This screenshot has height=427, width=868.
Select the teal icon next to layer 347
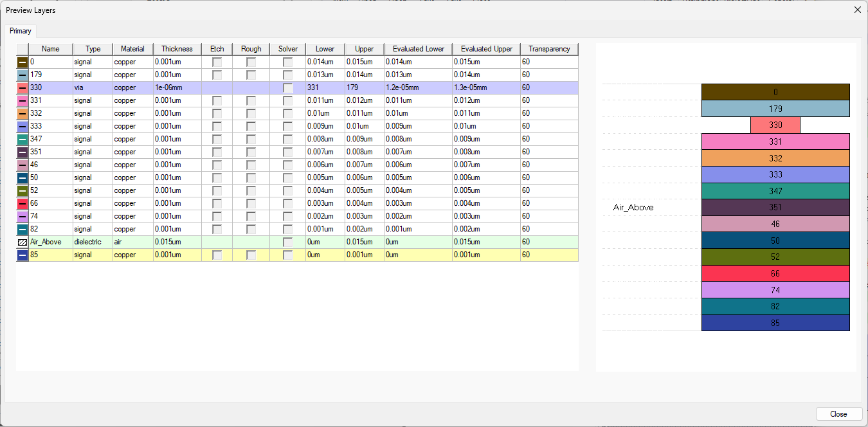22,139
